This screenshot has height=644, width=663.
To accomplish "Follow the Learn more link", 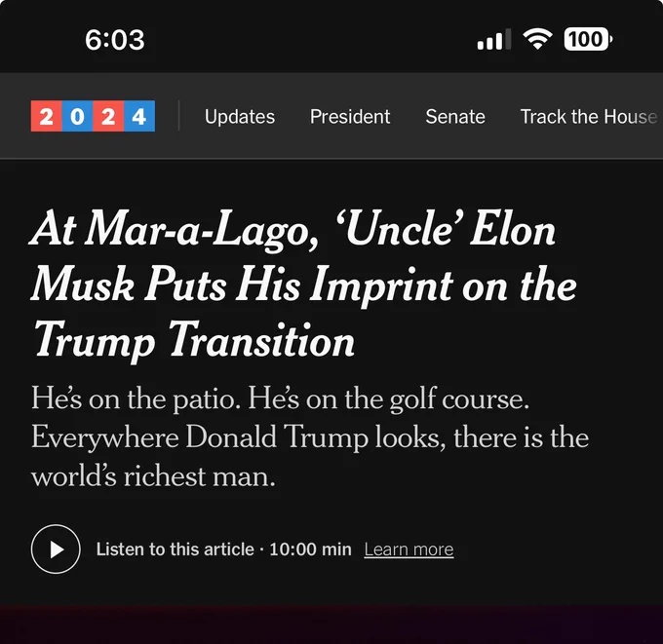I will click(409, 549).
